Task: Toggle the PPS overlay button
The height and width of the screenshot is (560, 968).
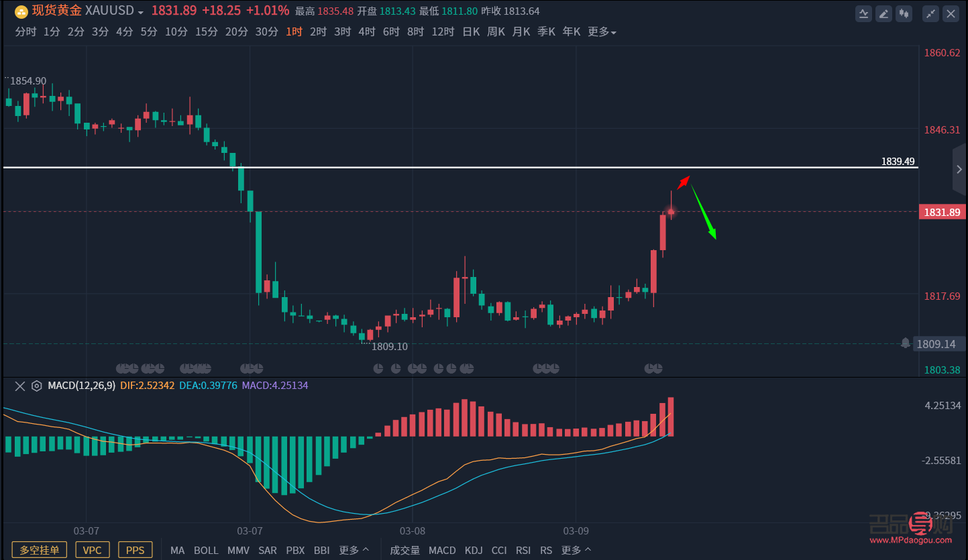Action: tap(135, 550)
